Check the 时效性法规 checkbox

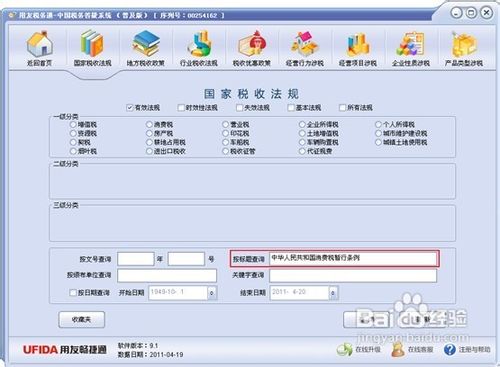tap(181, 108)
